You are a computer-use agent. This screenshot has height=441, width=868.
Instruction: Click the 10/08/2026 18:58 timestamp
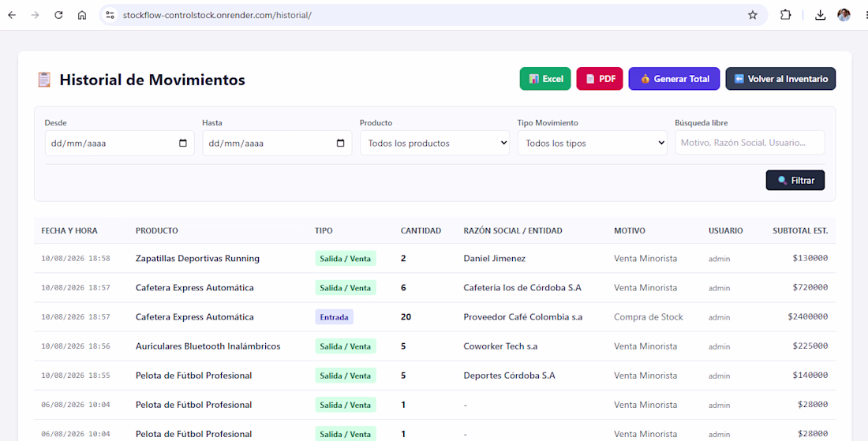click(76, 259)
